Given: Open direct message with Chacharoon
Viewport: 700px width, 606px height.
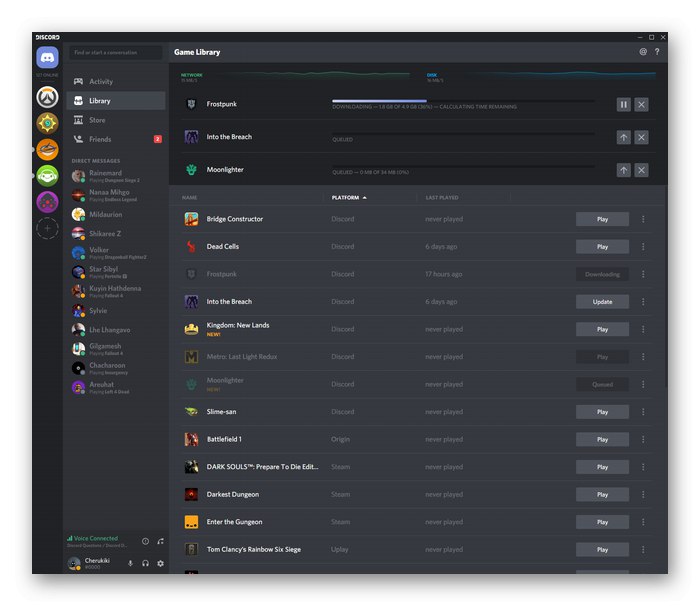Looking at the screenshot, I should point(116,368).
